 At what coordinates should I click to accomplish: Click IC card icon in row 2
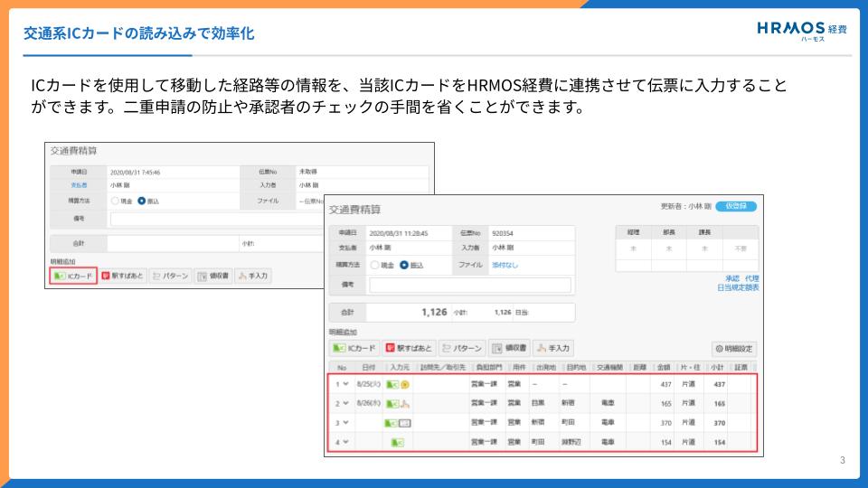pos(392,404)
